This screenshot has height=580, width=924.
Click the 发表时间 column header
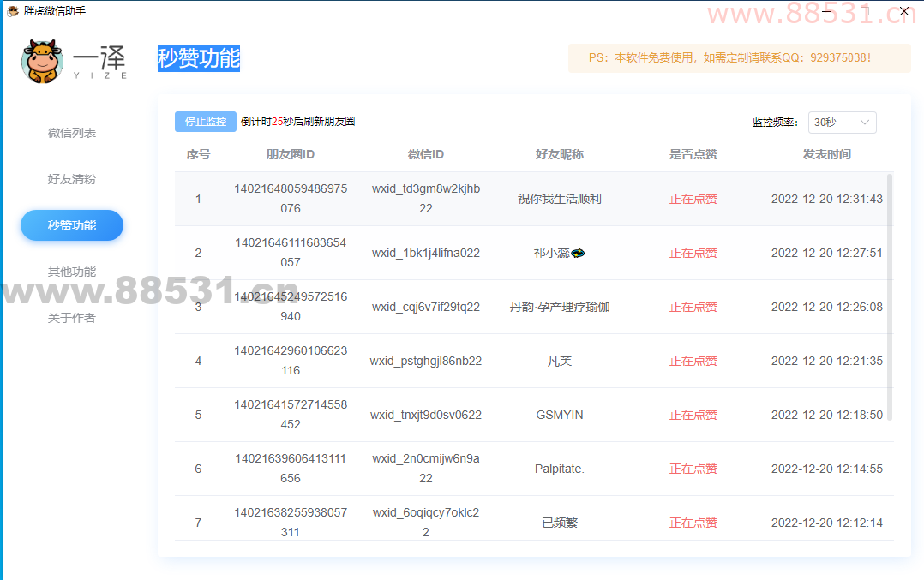point(827,154)
